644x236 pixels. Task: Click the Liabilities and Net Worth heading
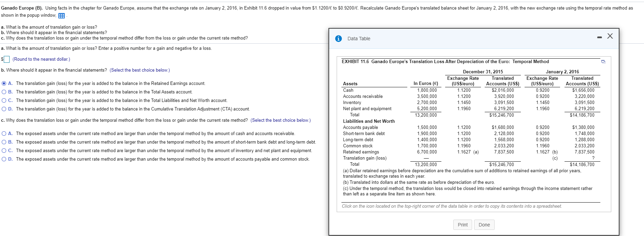pos(369,121)
